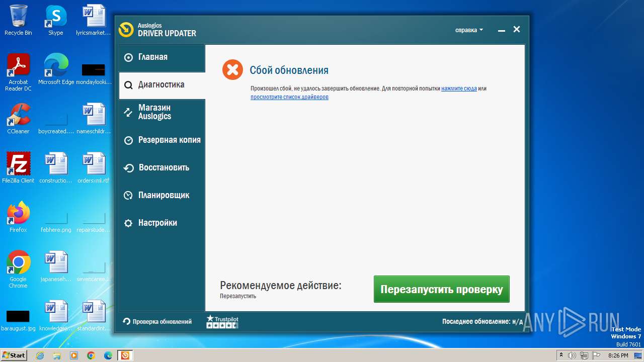The image size is (644, 362).
Task: Click the Диагностика magnifier icon
Action: pos(128,85)
